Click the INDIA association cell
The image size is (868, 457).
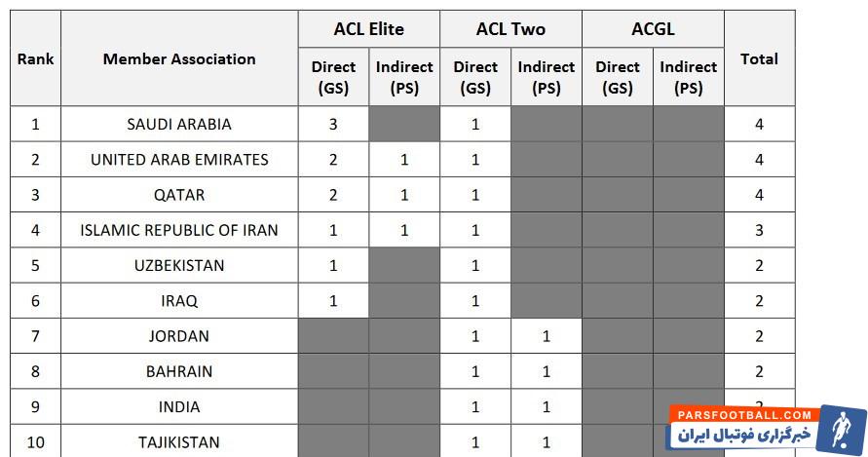point(179,407)
